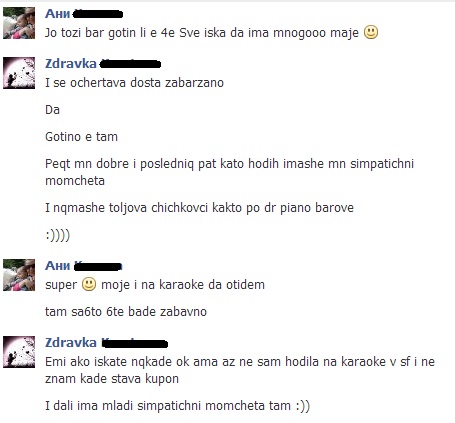
Task: Click the message about 'karaoke v sf'
Action: (x=240, y=370)
